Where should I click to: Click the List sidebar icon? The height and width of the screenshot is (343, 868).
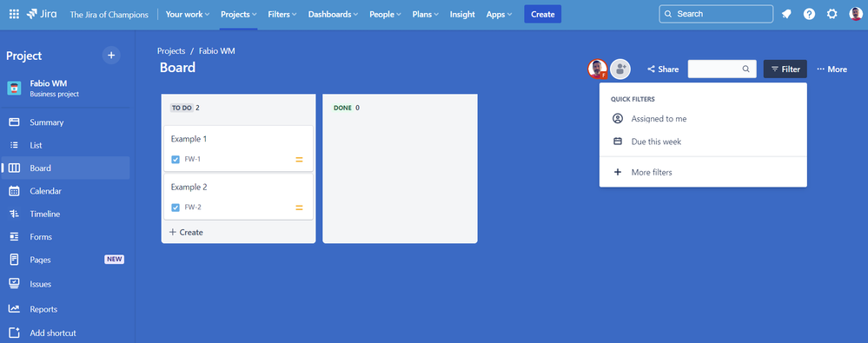tap(15, 145)
